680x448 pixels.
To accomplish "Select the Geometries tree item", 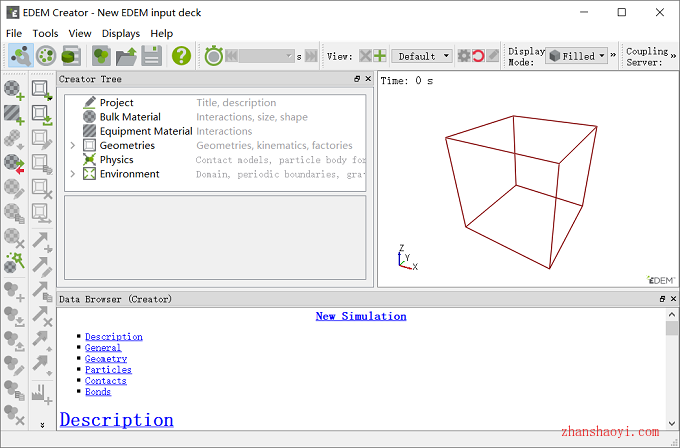I will click(127, 146).
